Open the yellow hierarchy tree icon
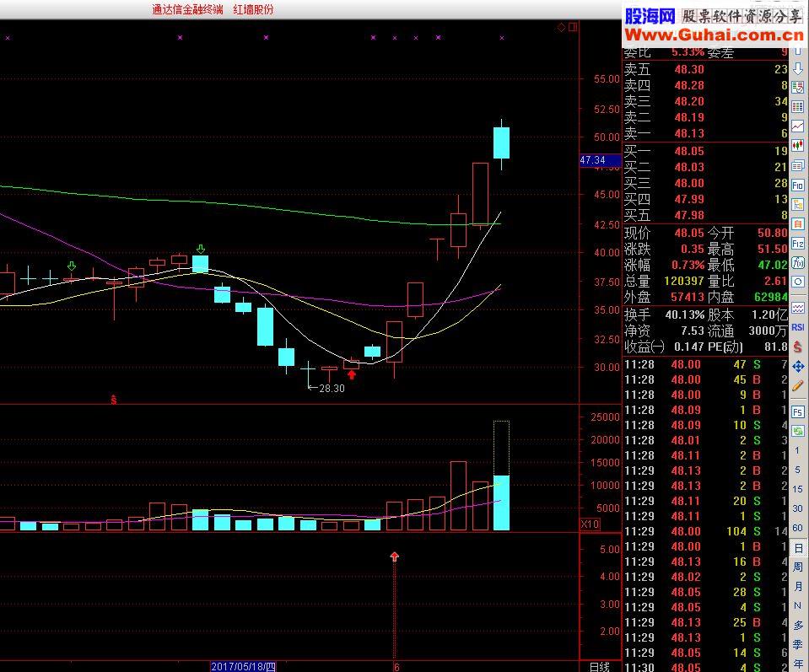Viewport: 809px width, 672px height. pyautogui.click(x=798, y=205)
